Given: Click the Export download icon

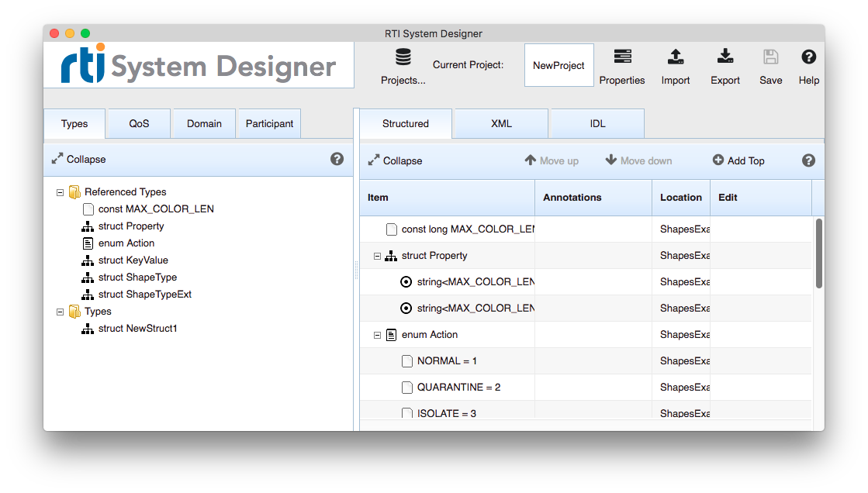Looking at the screenshot, I should pos(725,57).
